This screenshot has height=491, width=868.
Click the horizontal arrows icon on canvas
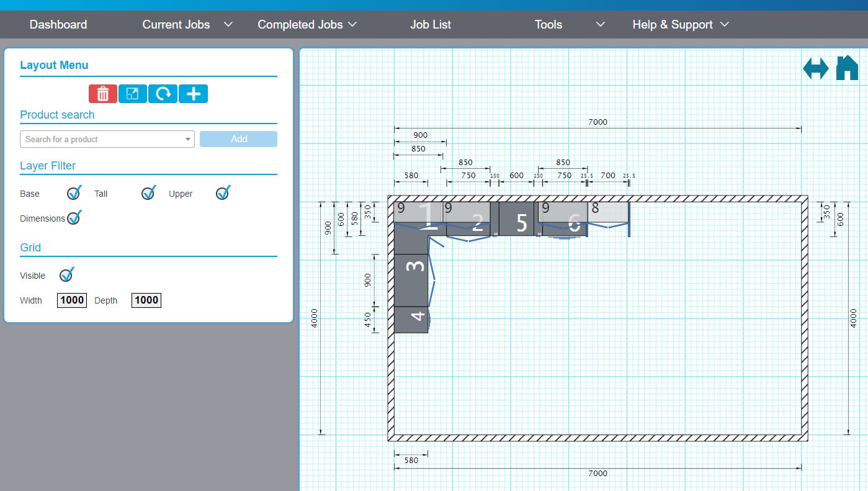pyautogui.click(x=816, y=68)
